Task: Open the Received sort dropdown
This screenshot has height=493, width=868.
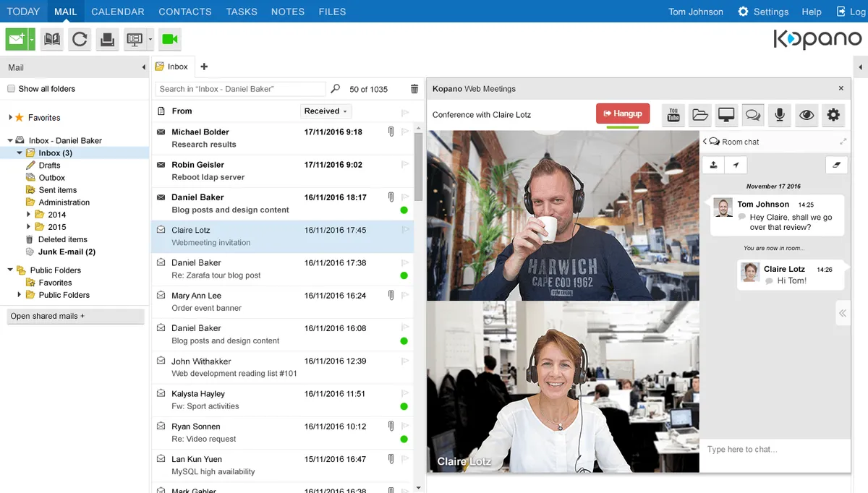Action: (325, 111)
